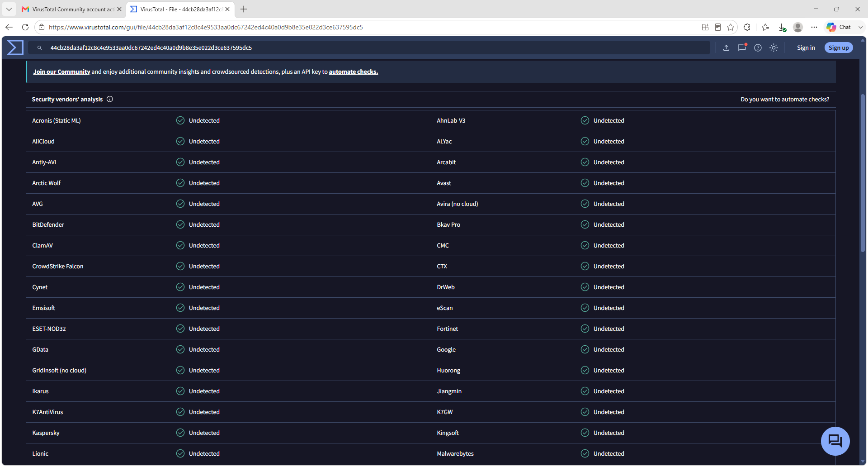Open the help question mark icon
The width and height of the screenshot is (868, 467).
(x=758, y=48)
